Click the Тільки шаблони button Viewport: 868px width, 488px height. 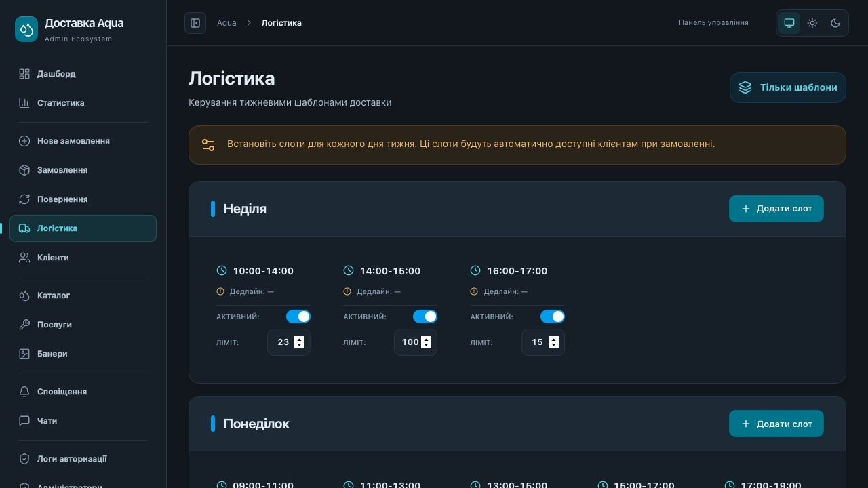[788, 87]
